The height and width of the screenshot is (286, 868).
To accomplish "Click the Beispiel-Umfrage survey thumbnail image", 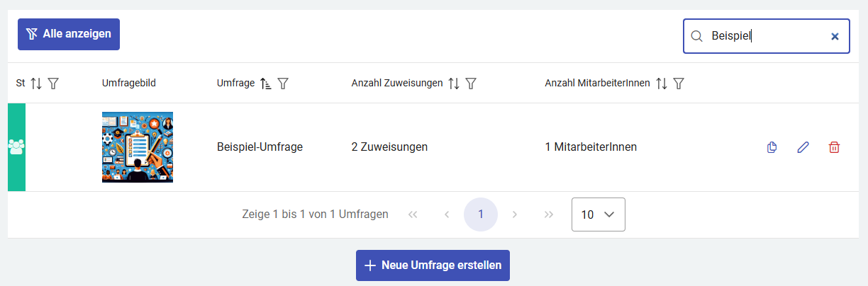I will coord(138,147).
